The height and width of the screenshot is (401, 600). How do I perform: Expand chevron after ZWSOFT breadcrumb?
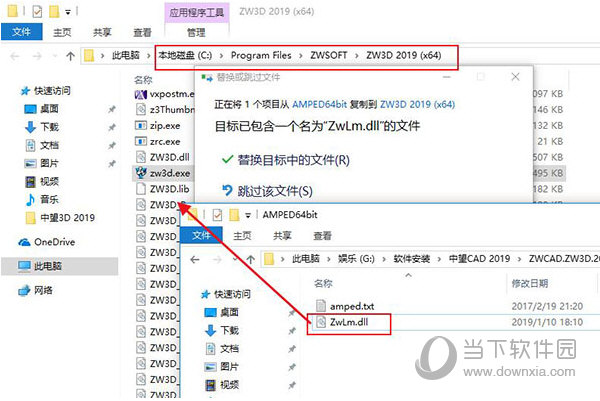357,56
